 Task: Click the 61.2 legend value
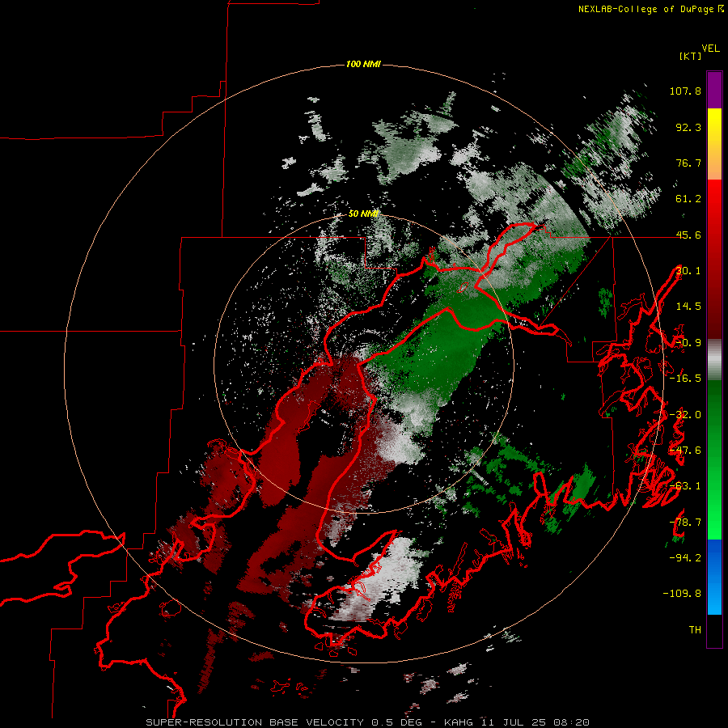coord(688,199)
